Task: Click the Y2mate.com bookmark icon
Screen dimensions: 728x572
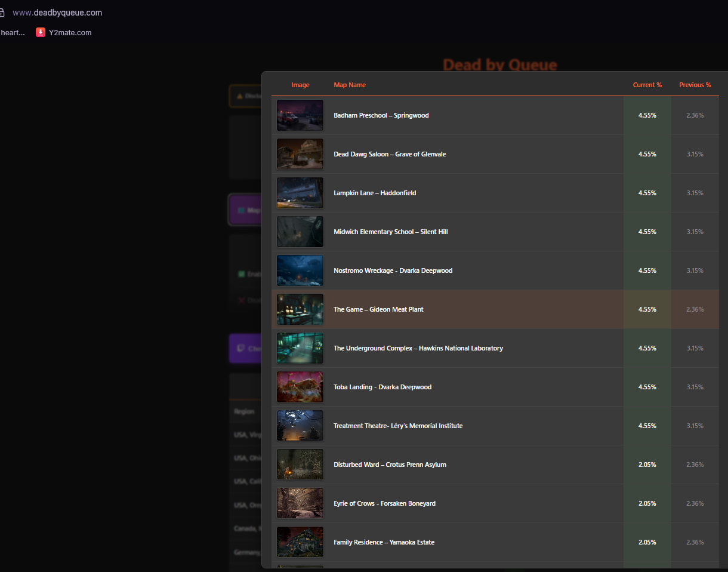Action: coord(41,32)
